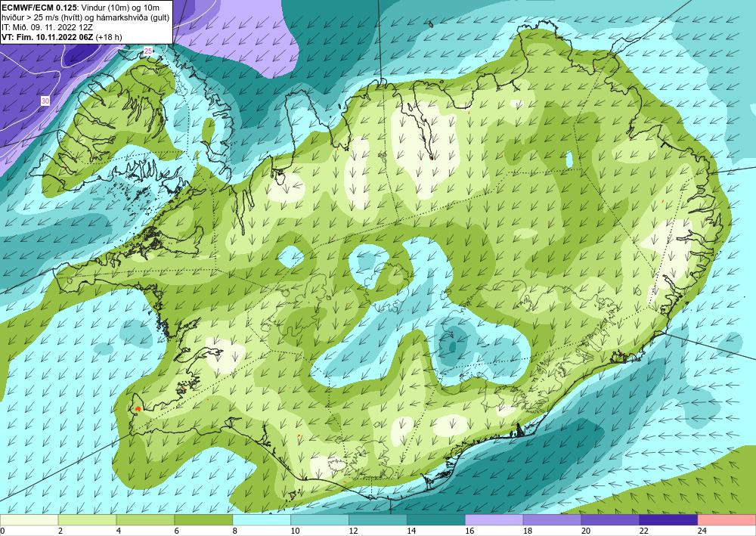Click the "IT: Mið. 09. 11. 2022 12Z" line
This screenshot has height=536, width=756.
point(46,27)
